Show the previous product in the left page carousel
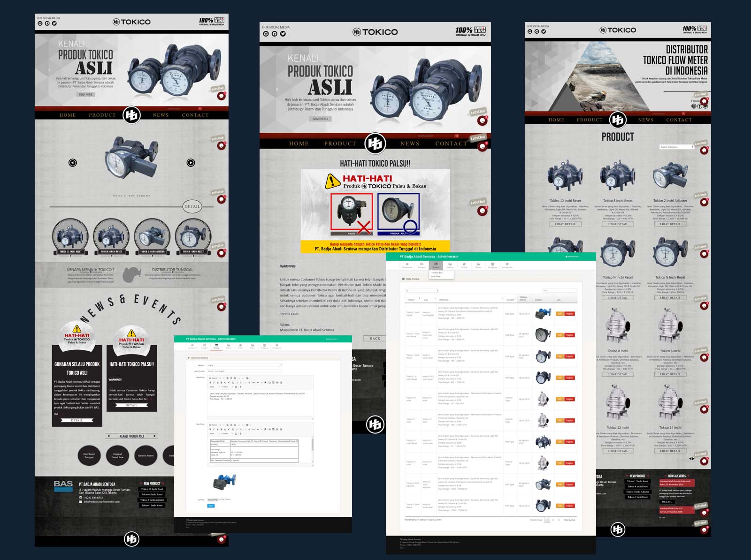Image resolution: width=751 pixels, height=560 pixels. coord(72,162)
